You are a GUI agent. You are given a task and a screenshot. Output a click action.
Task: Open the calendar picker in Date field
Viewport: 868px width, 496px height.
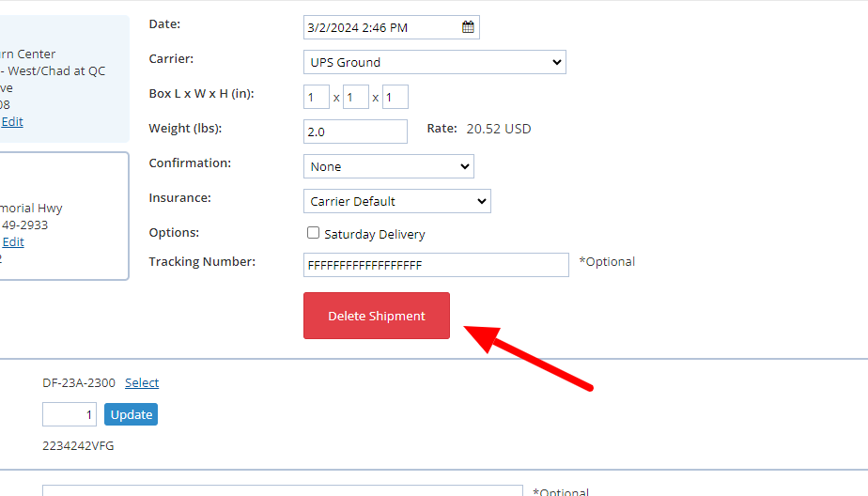[x=468, y=27]
